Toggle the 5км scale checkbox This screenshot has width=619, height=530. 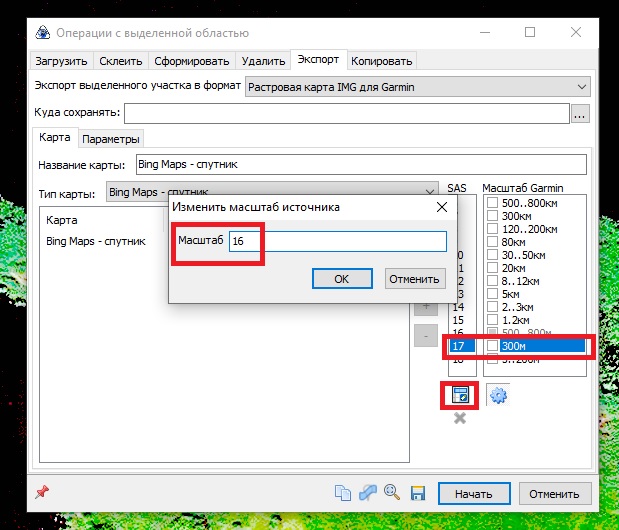(492, 294)
